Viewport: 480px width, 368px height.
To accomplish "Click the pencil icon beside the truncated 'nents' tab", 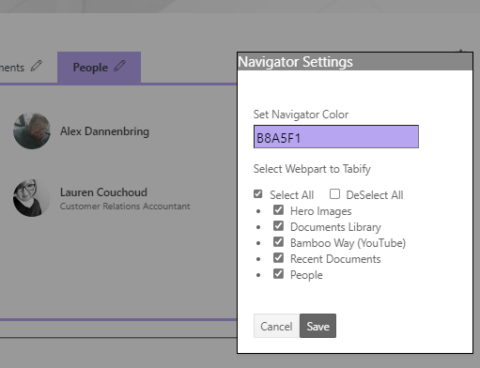I will click(x=36, y=66).
